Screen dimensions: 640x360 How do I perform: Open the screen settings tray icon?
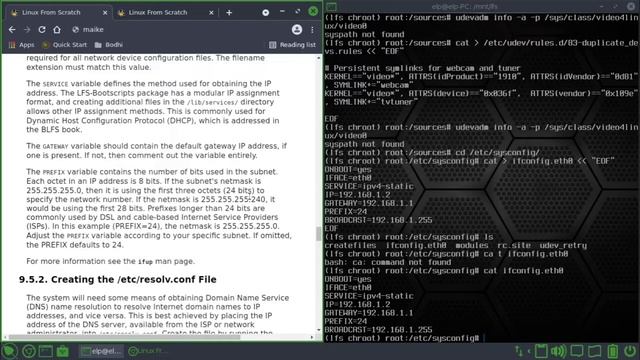coord(577,351)
